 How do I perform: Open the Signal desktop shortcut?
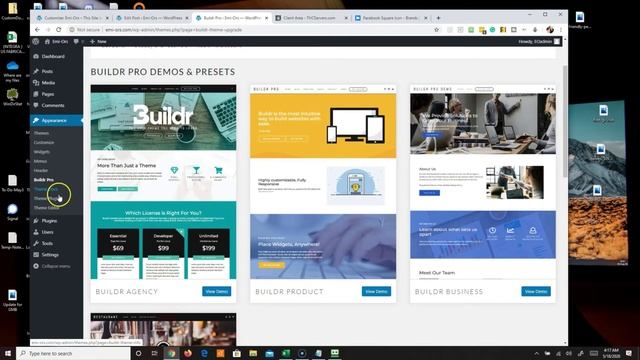coord(12,212)
